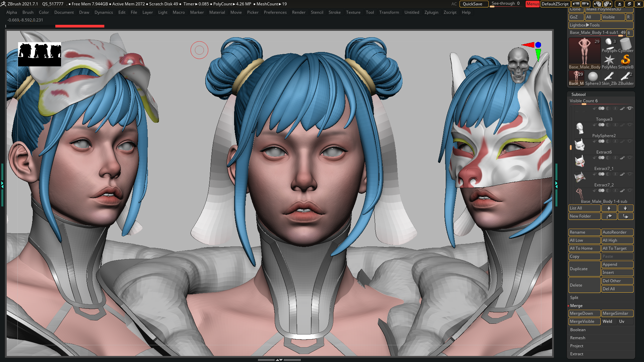Screen dimensions: 644x362
Task: Click the skull head orientation widget
Action: (x=518, y=64)
